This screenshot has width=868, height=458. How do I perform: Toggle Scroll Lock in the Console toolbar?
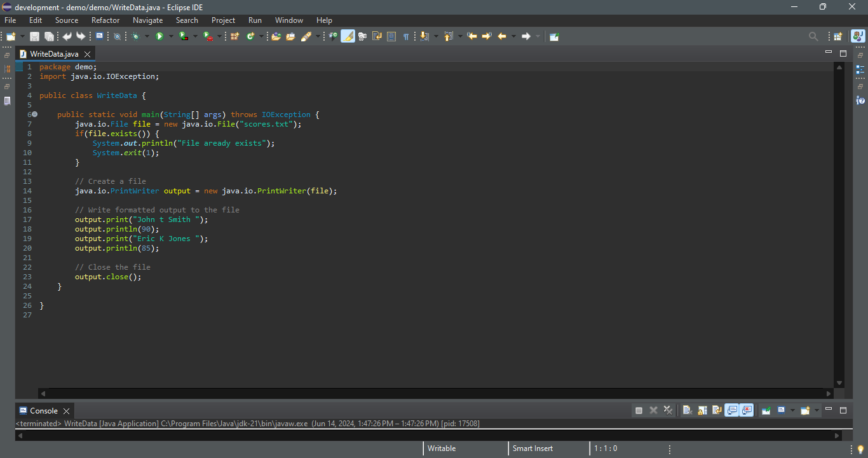click(x=702, y=410)
